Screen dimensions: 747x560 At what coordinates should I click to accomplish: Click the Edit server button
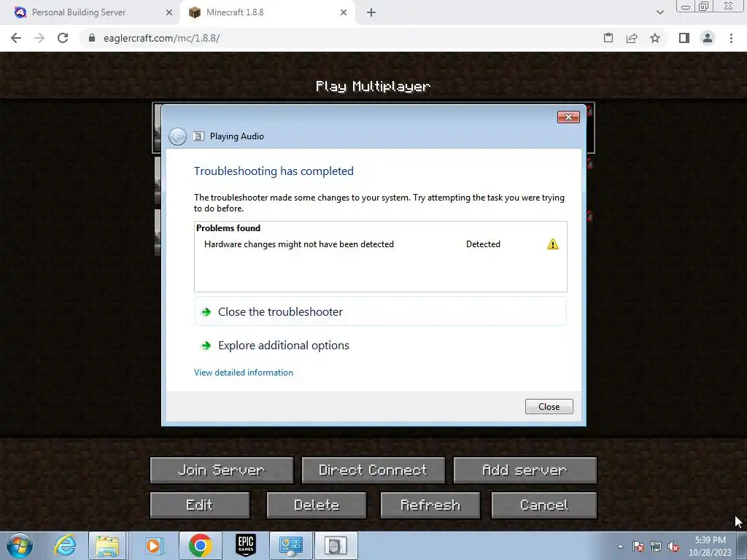coord(200,505)
